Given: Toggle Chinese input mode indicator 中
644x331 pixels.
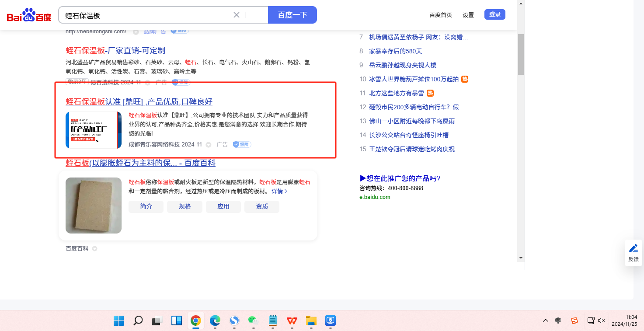Looking at the screenshot, I should pyautogui.click(x=558, y=321).
